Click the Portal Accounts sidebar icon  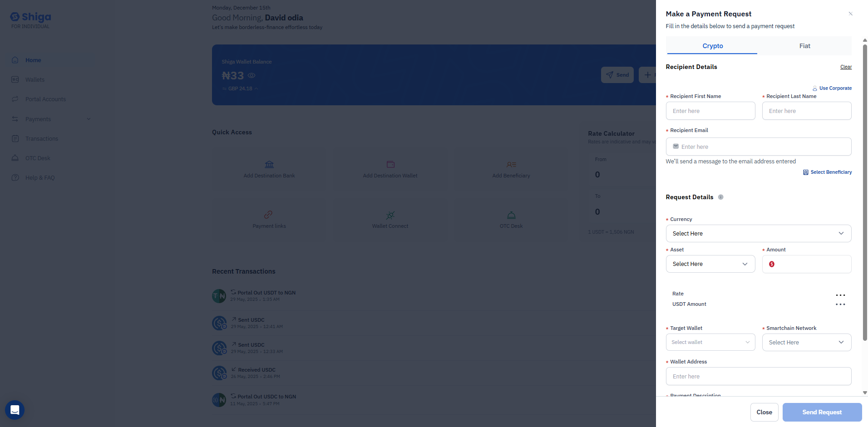(x=15, y=99)
